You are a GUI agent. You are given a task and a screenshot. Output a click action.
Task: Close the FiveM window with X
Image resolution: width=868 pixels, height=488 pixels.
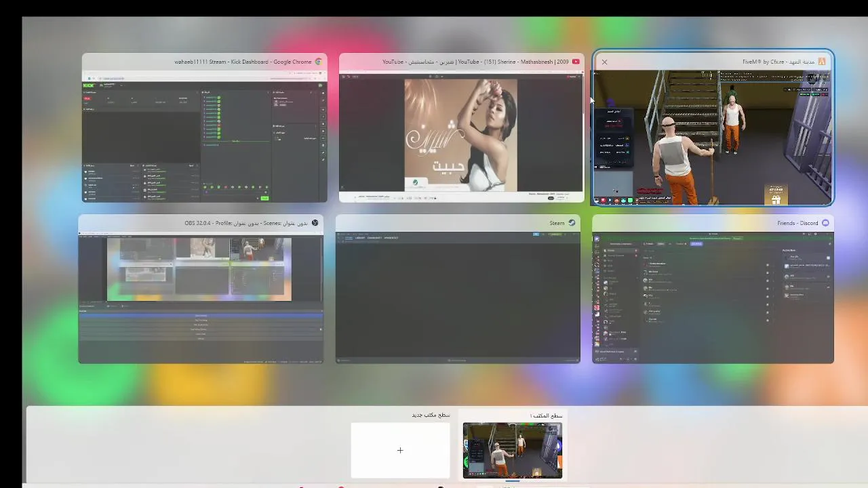click(x=604, y=62)
